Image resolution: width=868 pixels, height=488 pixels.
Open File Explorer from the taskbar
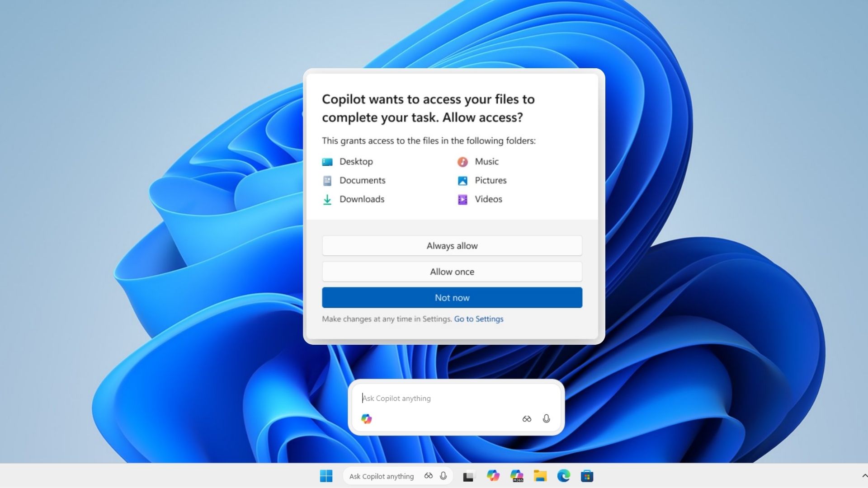click(x=540, y=475)
